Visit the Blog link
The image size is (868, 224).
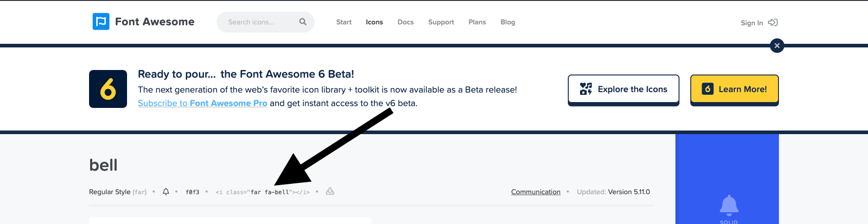pos(508,22)
